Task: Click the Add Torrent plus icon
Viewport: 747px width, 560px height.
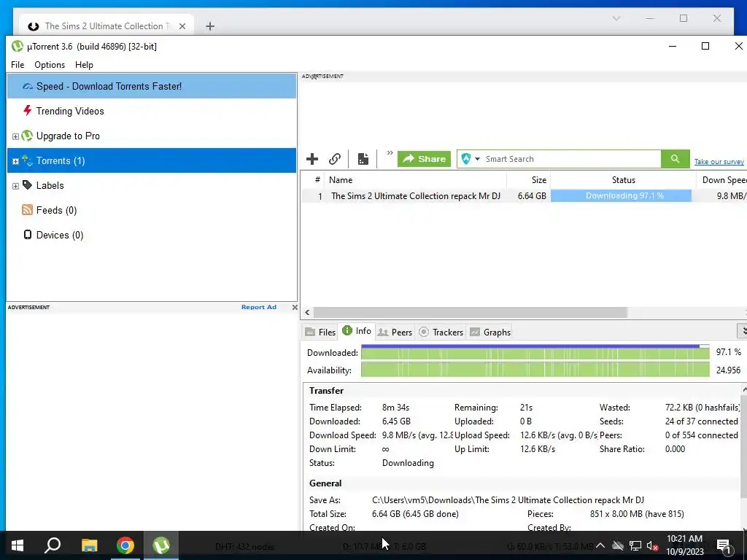Action: click(312, 159)
